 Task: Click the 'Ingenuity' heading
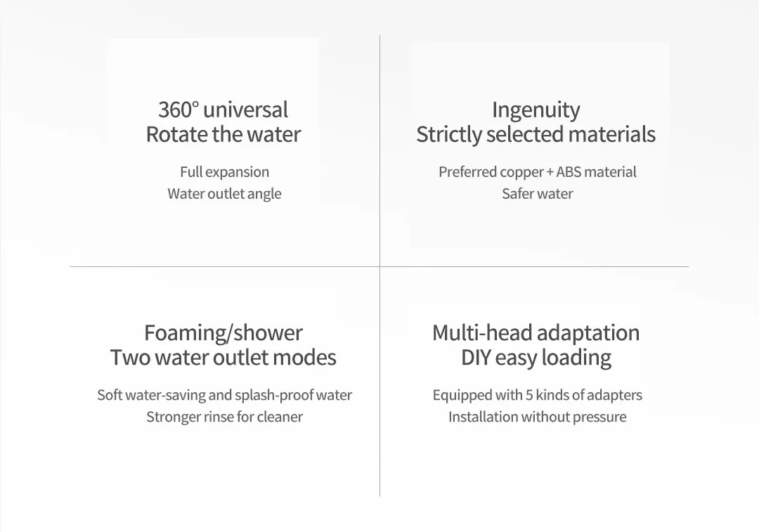[536, 110]
